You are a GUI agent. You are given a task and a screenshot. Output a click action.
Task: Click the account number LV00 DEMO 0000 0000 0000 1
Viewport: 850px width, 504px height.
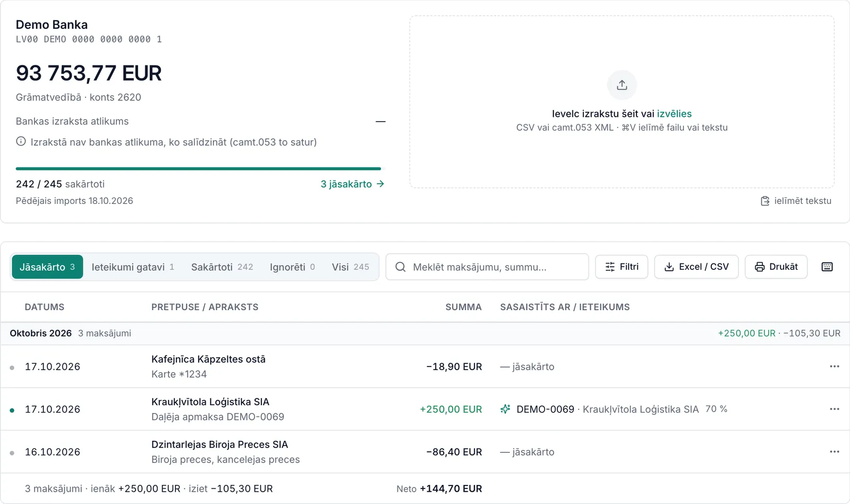89,39
